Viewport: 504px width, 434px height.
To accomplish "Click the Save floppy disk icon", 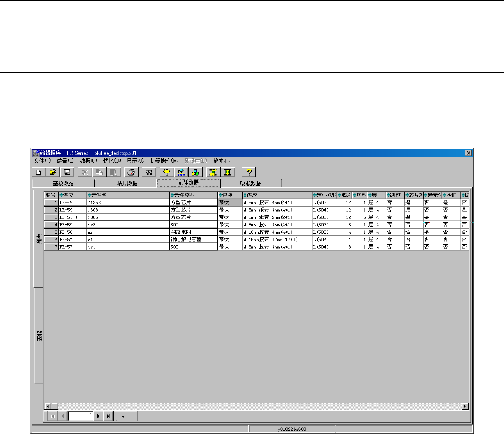I will (x=67, y=172).
